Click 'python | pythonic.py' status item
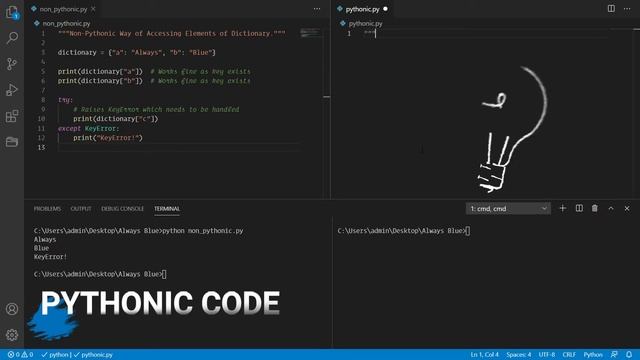Screen dimensions: 640x360 pos(77,355)
